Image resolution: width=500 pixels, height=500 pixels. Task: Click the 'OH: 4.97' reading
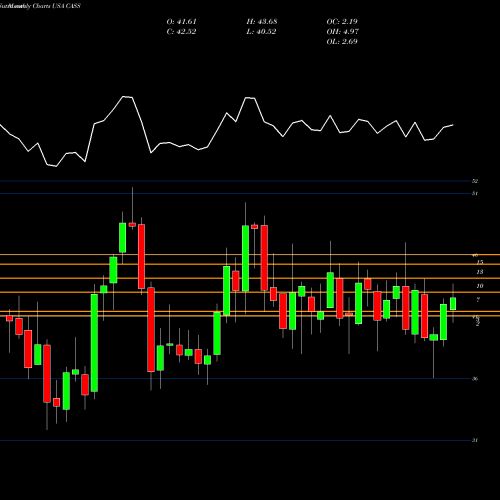(x=343, y=32)
